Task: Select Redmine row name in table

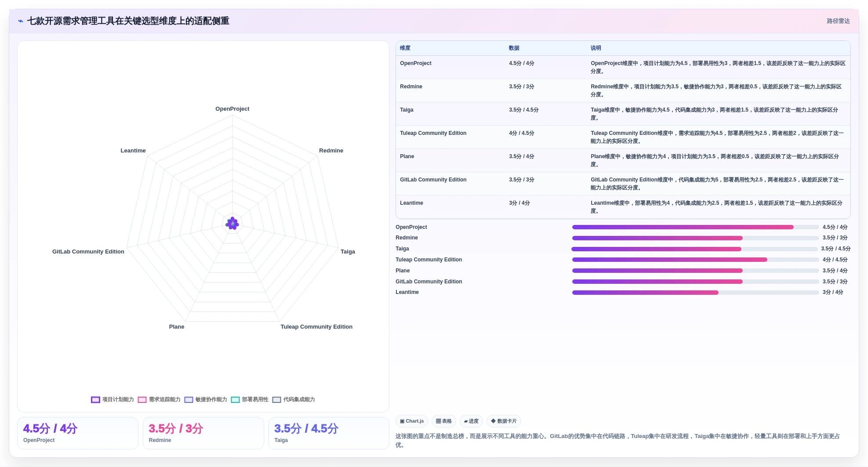Action: [x=411, y=87]
